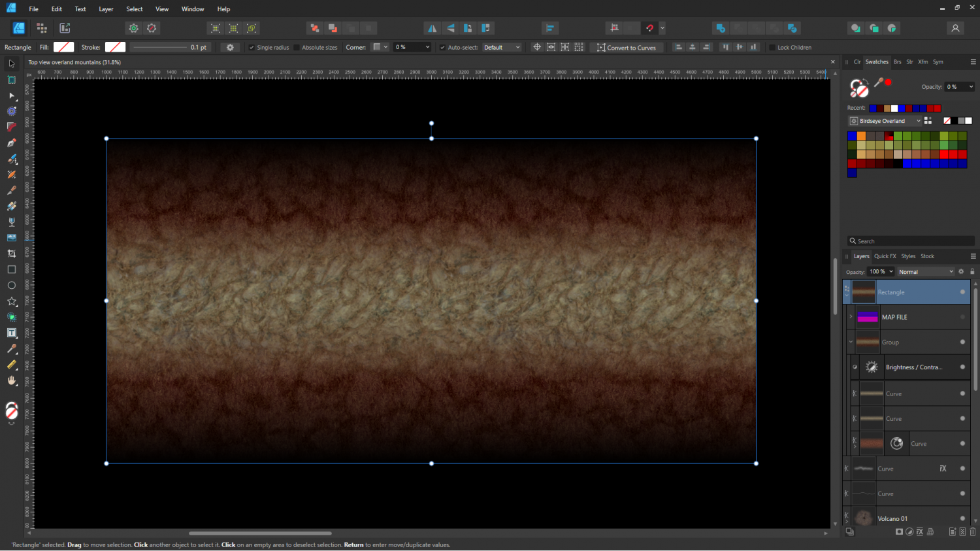Select the Volcano 01 layer thumbnail
The height and width of the screenshot is (551, 980).
(x=863, y=518)
